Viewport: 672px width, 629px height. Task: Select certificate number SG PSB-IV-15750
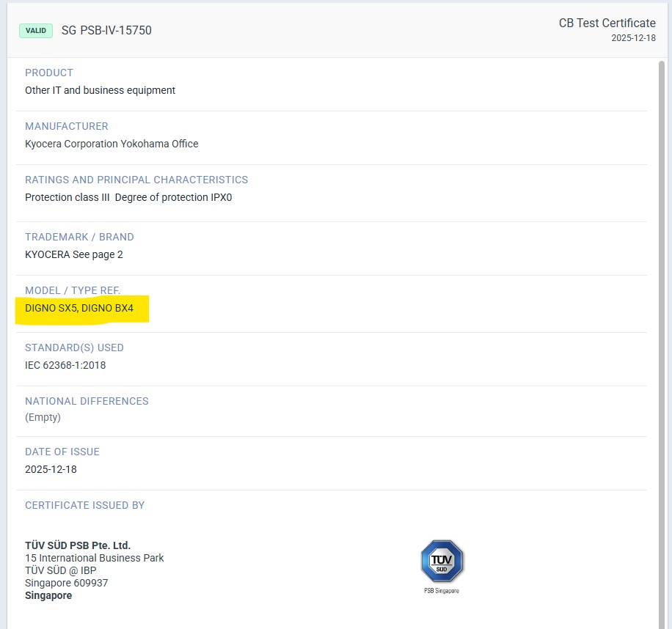(106, 31)
